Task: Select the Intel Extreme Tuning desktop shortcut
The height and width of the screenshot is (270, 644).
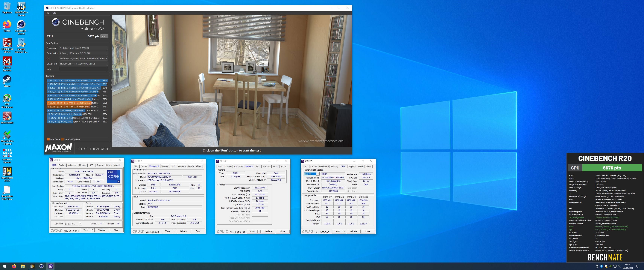Action: pyautogui.click(x=21, y=46)
